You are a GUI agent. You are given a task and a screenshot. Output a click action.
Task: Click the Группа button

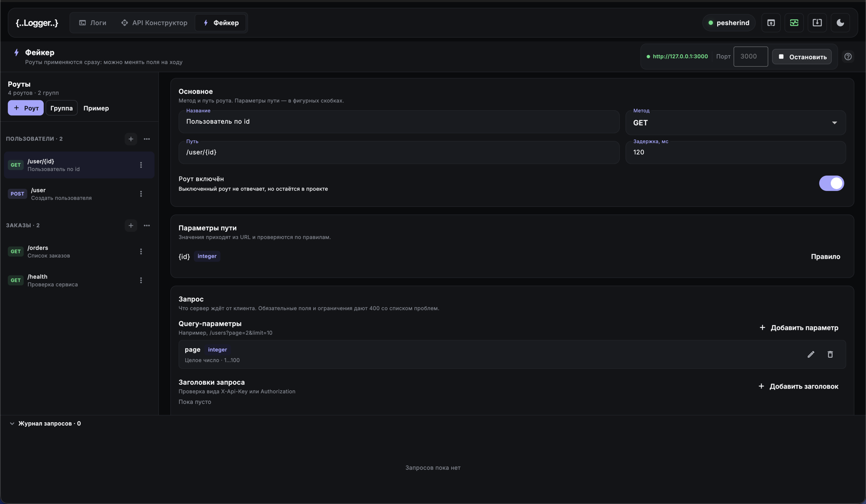[x=62, y=108]
